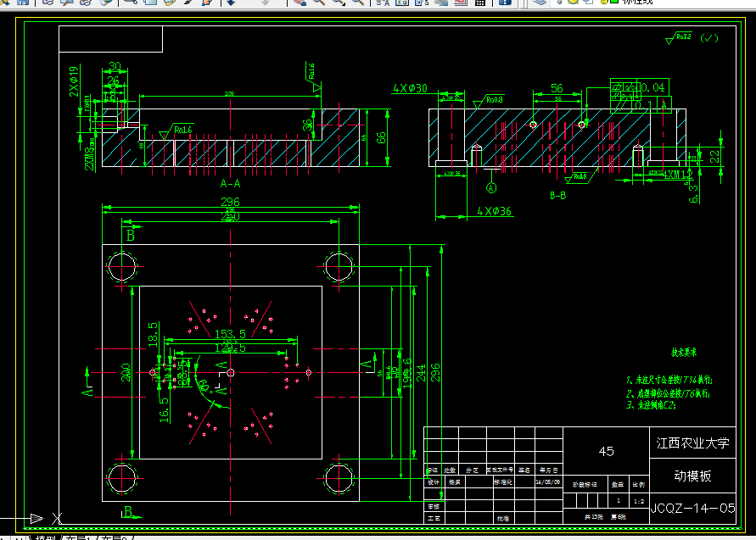Select the 200 vertical dimension text
This screenshot has width=756, height=540.
tap(126, 373)
